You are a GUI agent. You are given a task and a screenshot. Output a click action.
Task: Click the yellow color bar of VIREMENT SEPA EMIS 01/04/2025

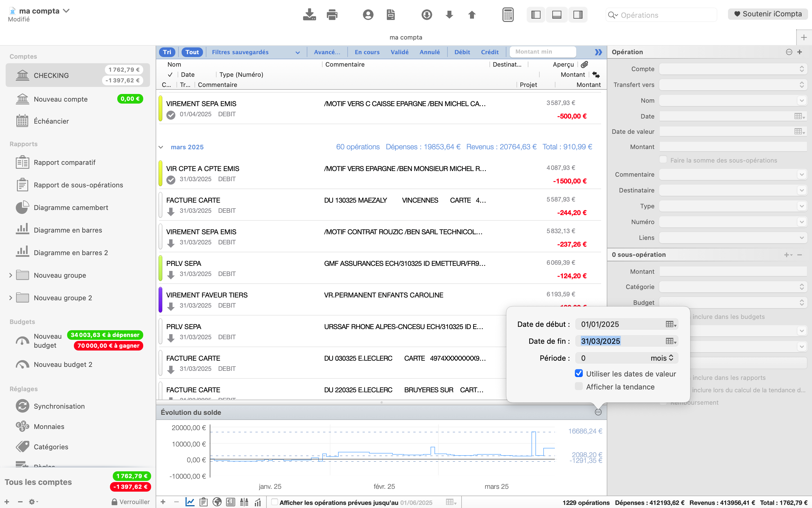click(160, 108)
